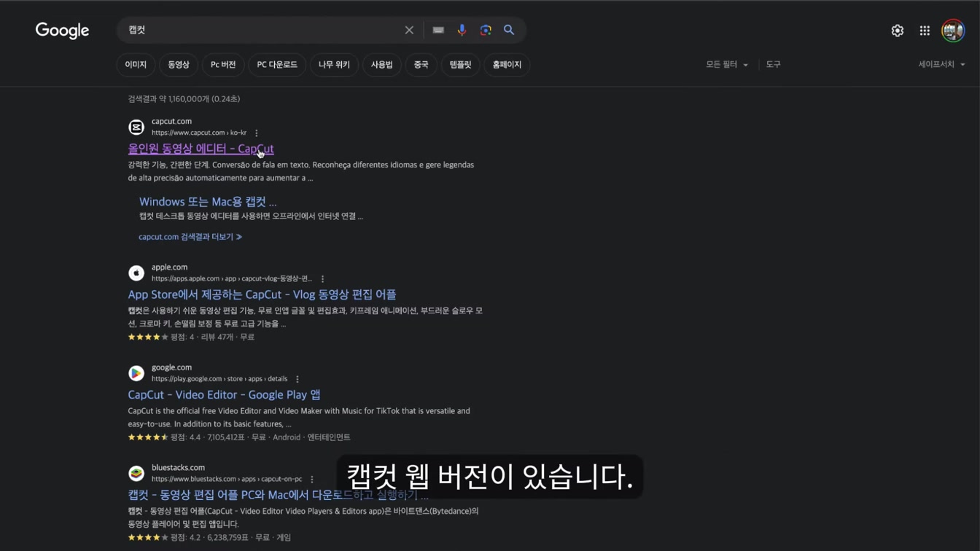Click the Google logo
Screen dimensions: 980x551
(62, 31)
